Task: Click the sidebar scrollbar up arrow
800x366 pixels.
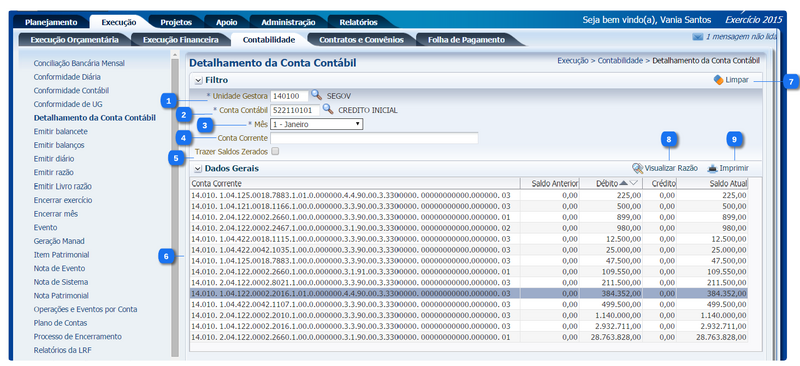Action: tap(175, 54)
